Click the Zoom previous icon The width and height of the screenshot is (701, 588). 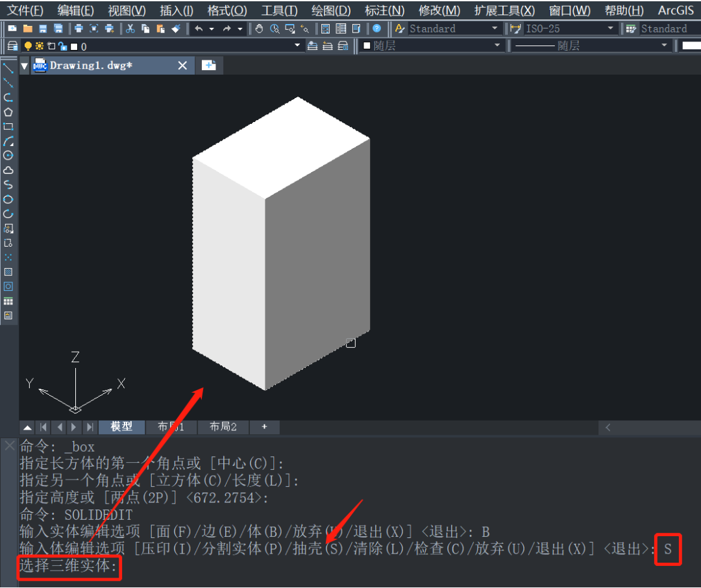pyautogui.click(x=305, y=29)
